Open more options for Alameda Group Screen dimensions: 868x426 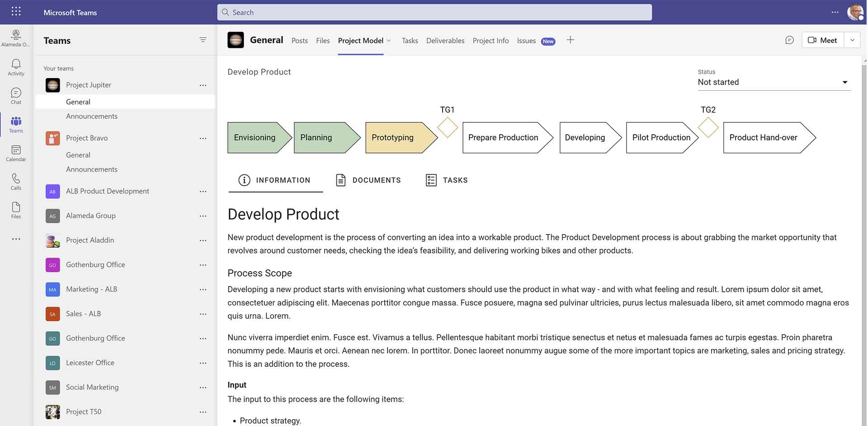point(203,216)
